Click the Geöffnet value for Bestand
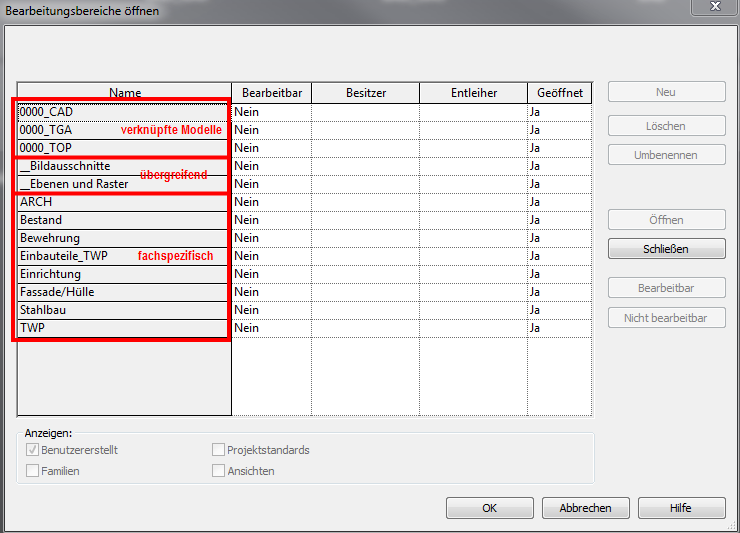 pyautogui.click(x=559, y=220)
